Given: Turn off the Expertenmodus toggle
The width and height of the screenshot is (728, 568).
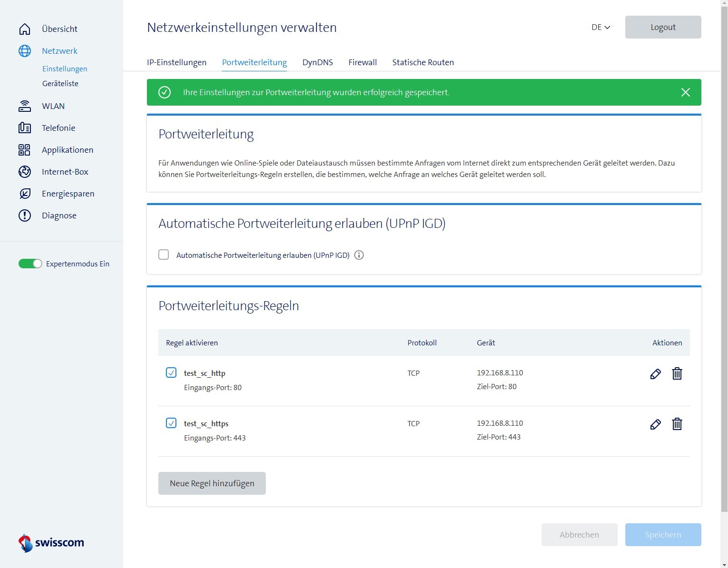Looking at the screenshot, I should (30, 264).
